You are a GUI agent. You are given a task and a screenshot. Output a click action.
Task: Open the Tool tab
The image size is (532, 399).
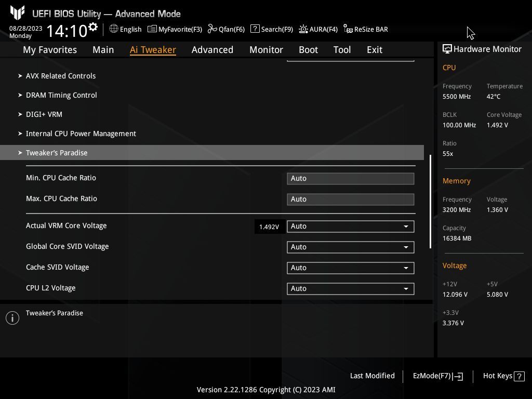[x=342, y=49]
